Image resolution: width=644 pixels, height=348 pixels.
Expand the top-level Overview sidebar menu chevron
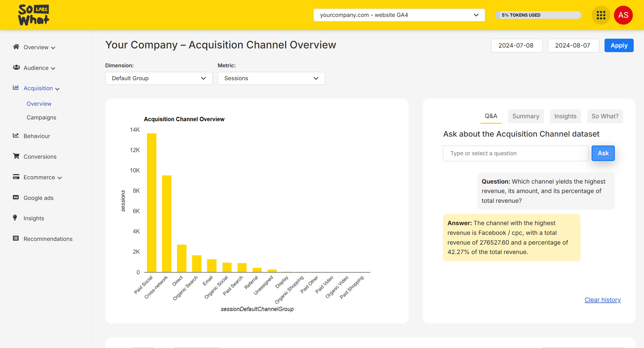[x=53, y=48]
